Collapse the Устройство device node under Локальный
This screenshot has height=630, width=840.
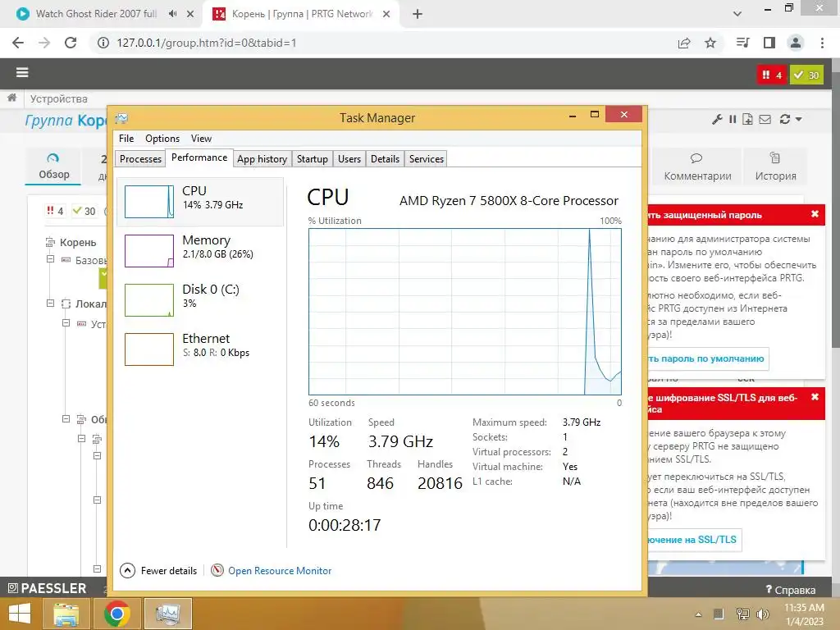66,323
